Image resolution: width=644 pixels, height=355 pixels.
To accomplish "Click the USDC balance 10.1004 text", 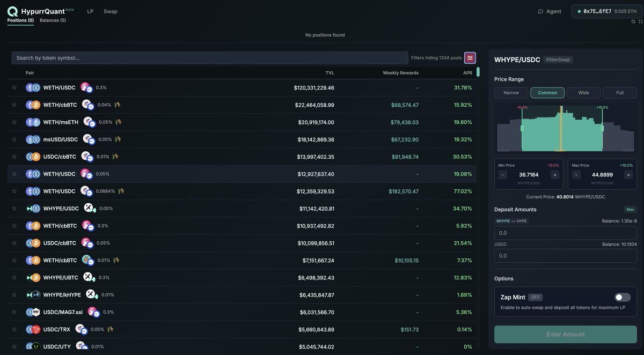I will (619, 244).
